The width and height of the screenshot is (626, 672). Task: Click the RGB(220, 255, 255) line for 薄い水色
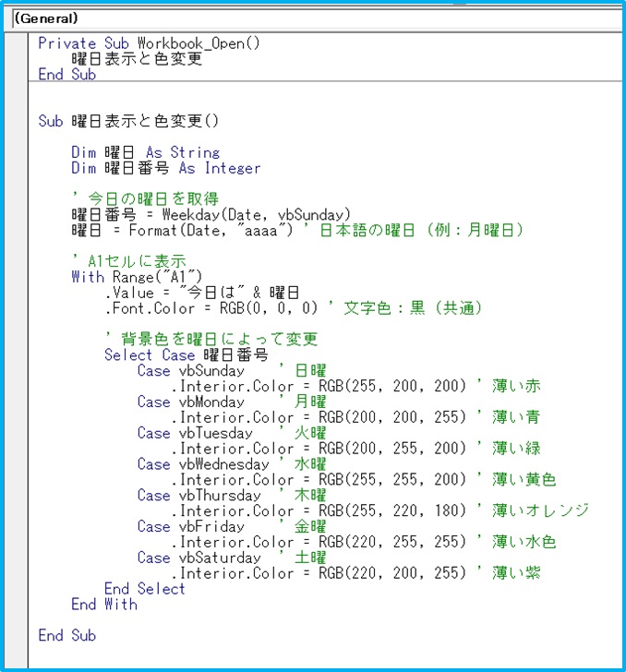(x=364, y=542)
